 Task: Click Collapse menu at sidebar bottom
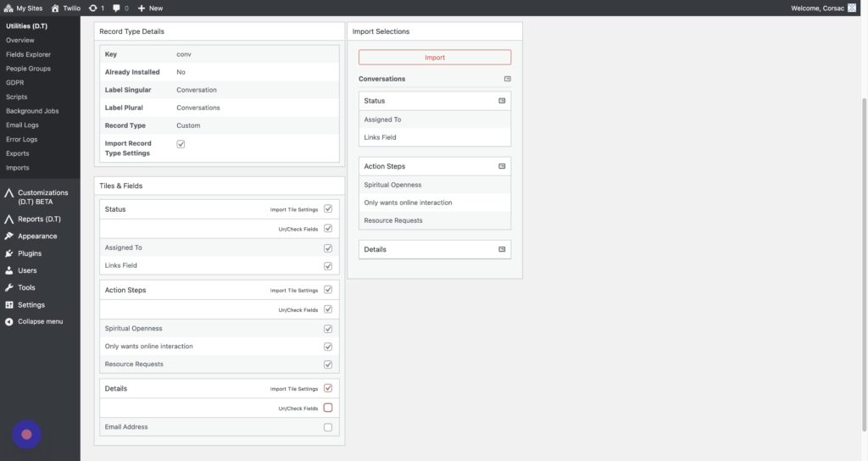click(x=39, y=322)
